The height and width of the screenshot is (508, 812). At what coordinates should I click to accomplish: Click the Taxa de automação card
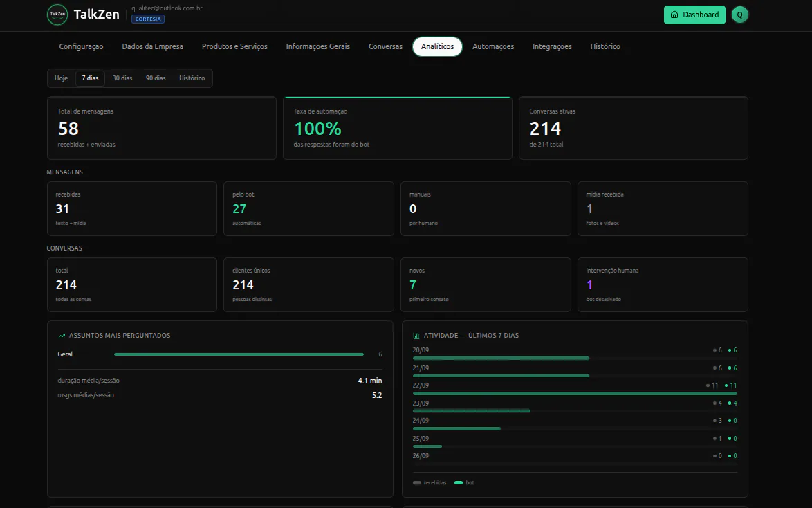398,128
